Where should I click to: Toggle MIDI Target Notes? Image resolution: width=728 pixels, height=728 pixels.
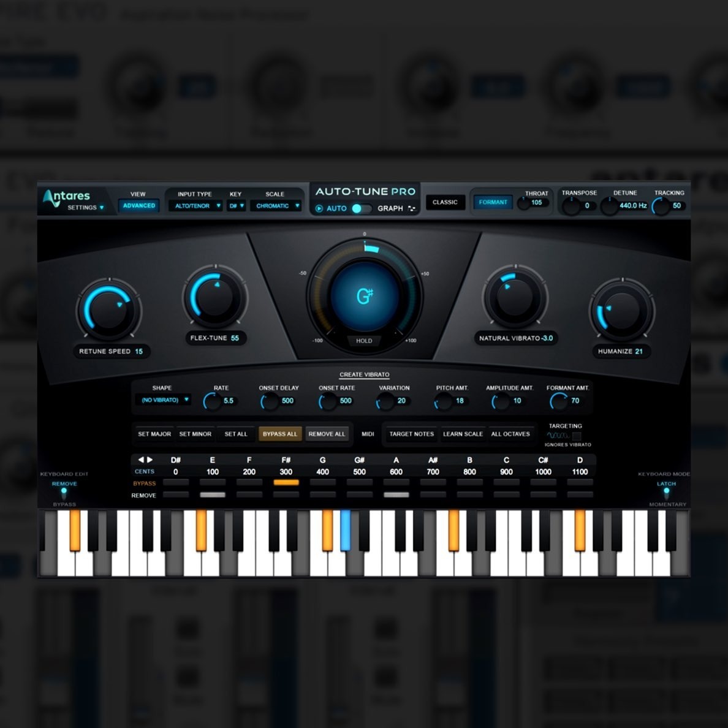click(x=411, y=434)
